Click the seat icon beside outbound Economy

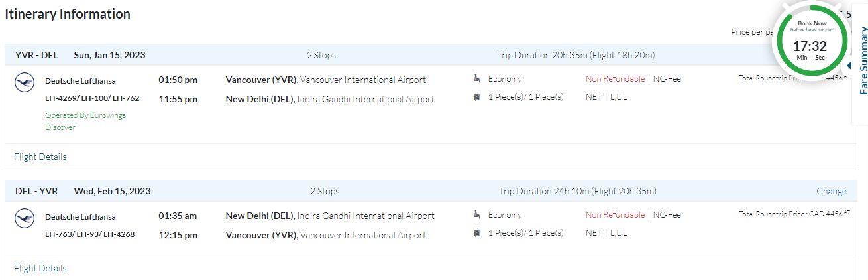click(477, 79)
